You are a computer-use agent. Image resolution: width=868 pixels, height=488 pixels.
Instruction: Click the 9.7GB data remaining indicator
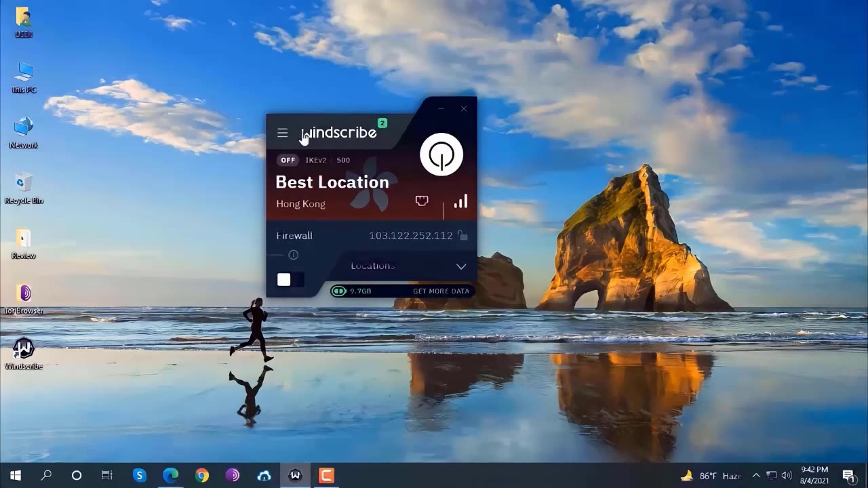pyautogui.click(x=351, y=291)
